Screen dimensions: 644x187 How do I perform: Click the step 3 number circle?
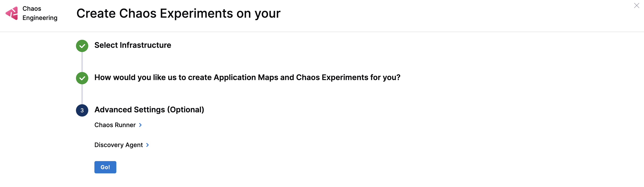(82, 110)
